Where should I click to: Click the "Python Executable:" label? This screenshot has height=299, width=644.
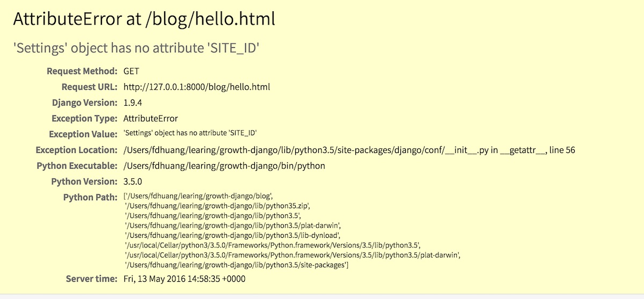(77, 166)
